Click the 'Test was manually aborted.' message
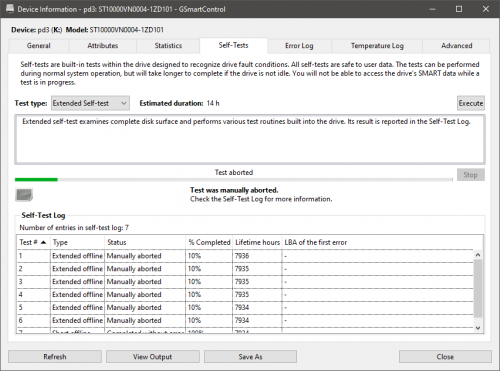This screenshot has height=371, width=500. pos(234,190)
